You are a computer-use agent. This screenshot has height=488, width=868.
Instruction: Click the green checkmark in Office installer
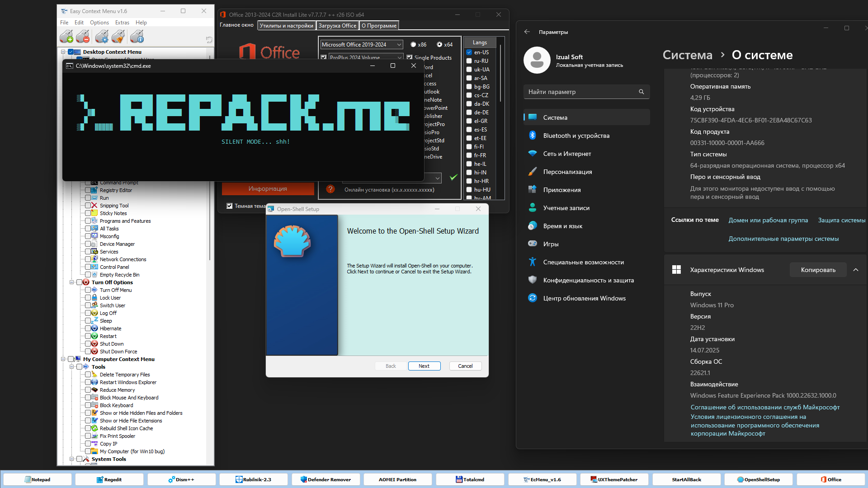coord(453,178)
